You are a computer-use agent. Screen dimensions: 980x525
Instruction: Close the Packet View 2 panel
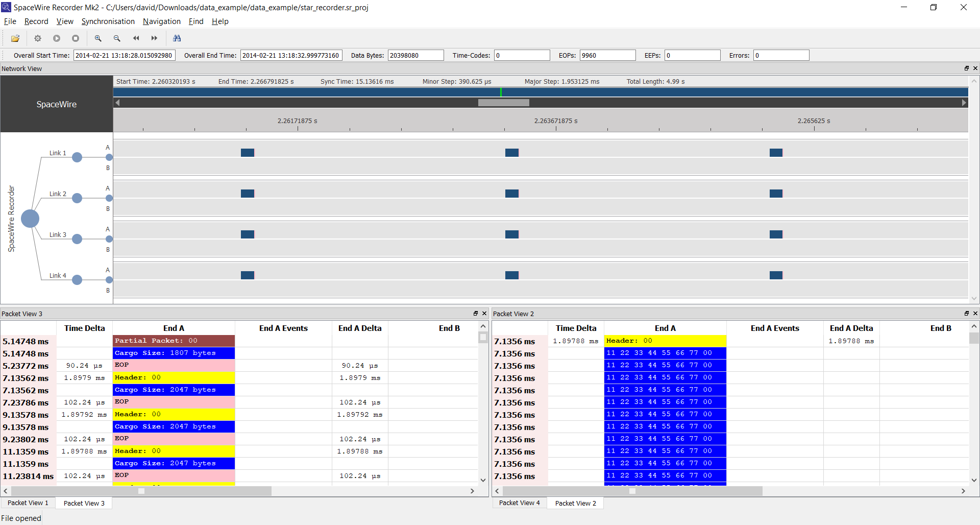pyautogui.click(x=975, y=314)
